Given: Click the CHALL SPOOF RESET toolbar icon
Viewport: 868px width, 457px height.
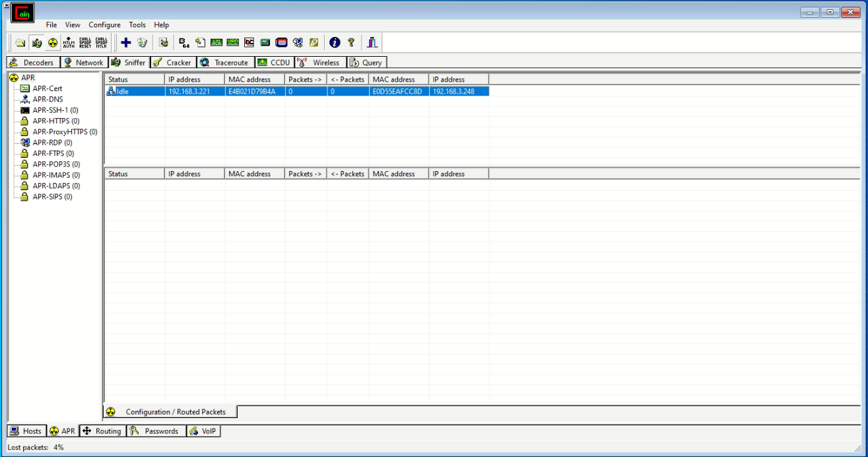Looking at the screenshot, I should 85,43.
